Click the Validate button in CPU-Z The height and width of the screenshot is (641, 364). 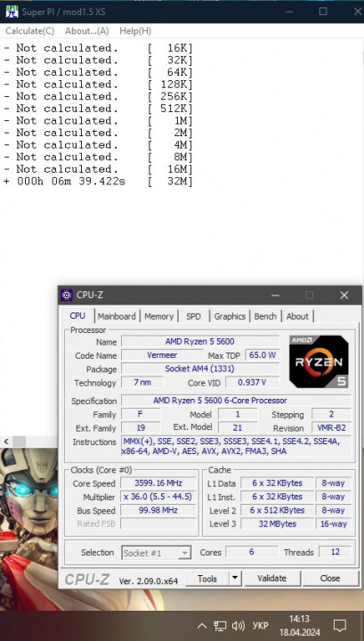pos(271,578)
